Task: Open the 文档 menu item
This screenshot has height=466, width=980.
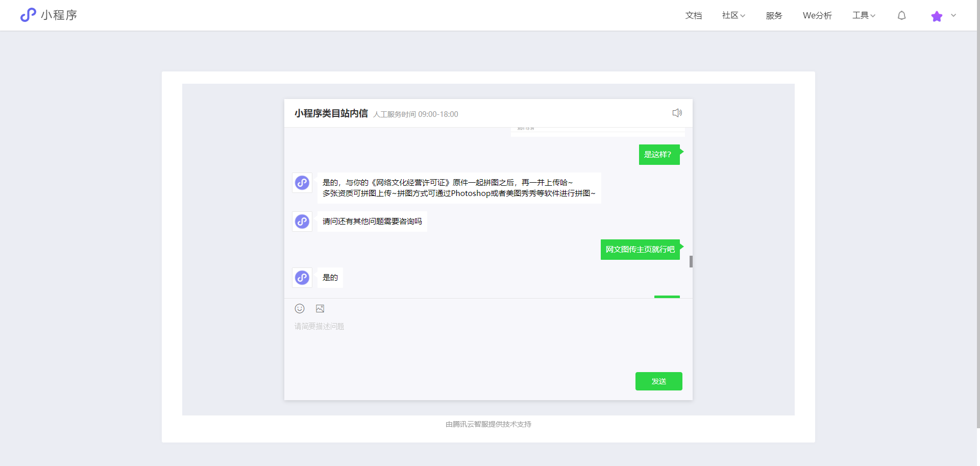Action: 694,15
